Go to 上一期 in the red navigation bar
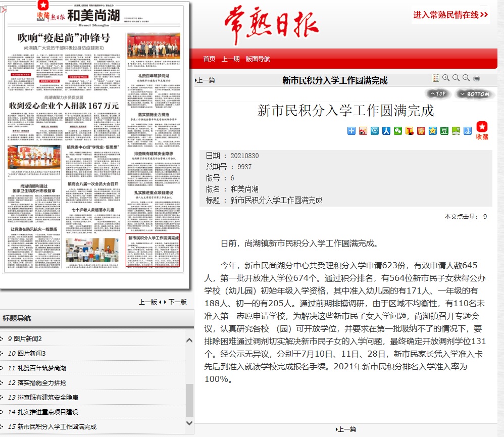Viewport: 504px width, 437px height. pos(230,59)
